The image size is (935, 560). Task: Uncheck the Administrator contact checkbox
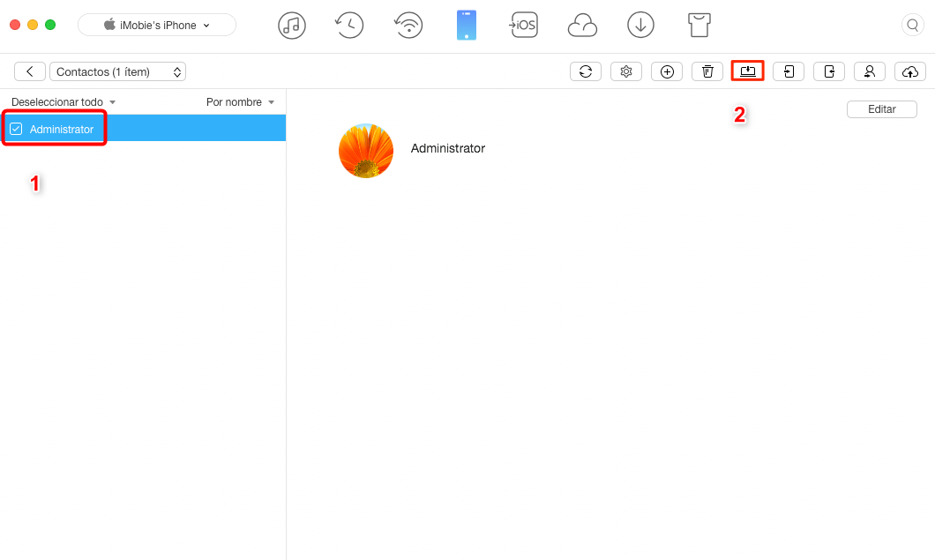pos(17,129)
